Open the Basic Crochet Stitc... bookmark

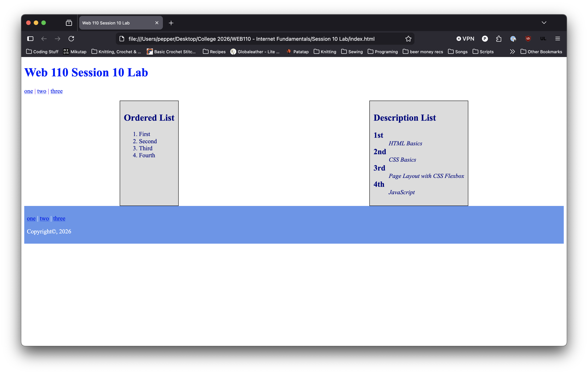click(x=171, y=52)
